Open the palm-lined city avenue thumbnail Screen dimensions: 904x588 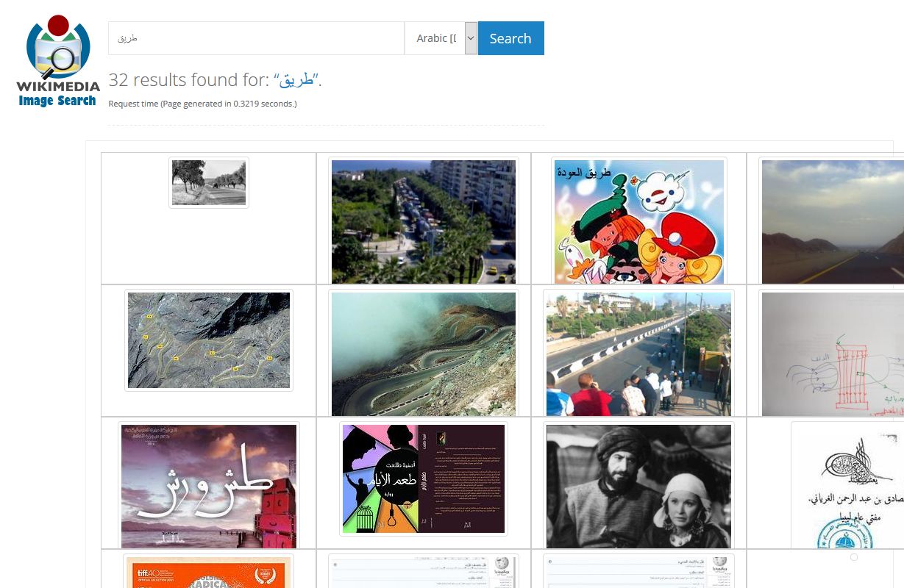tap(424, 221)
